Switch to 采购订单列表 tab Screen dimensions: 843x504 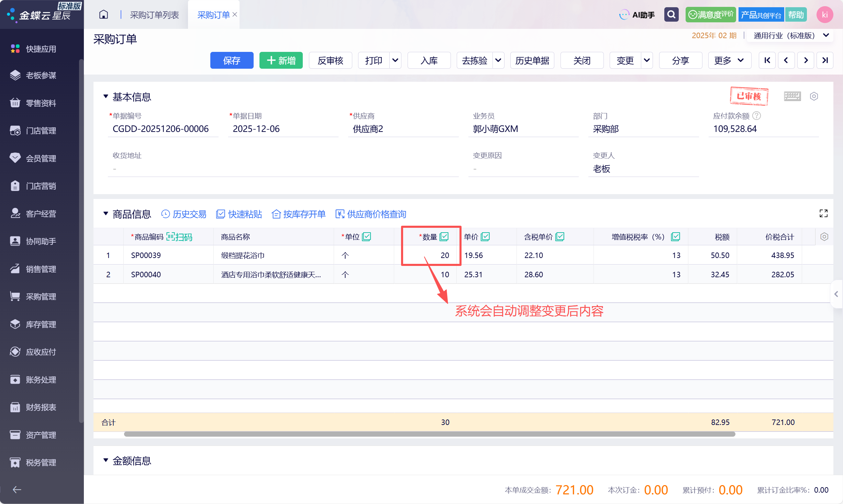(x=154, y=15)
